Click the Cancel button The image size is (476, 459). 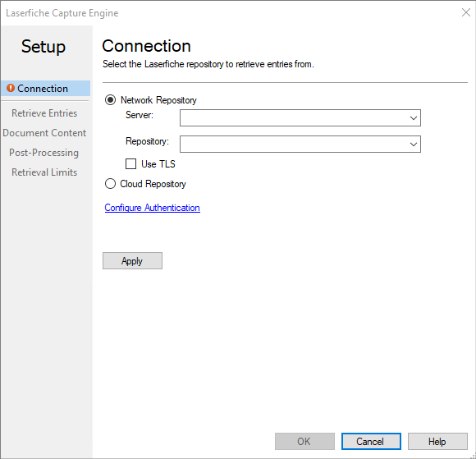(371, 442)
